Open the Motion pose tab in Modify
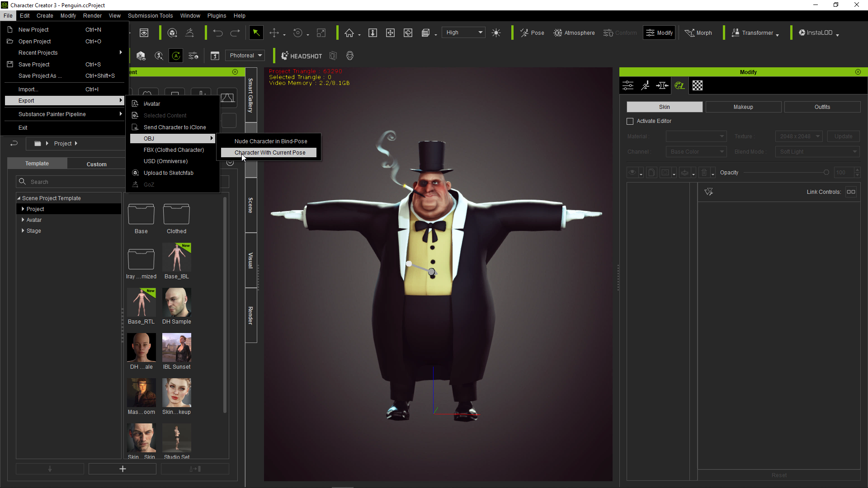868x488 pixels. 645,86
